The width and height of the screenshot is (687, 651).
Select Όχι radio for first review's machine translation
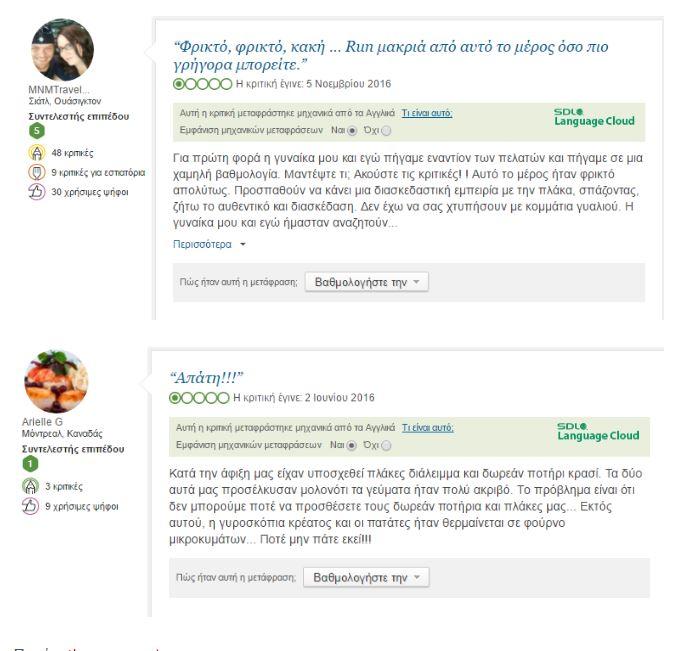[x=386, y=130]
